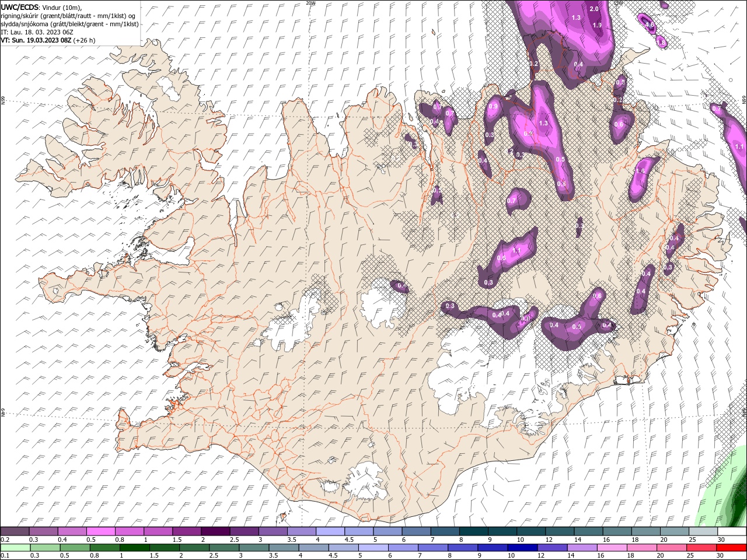Pick the 6–7 rain legend swatch
The width and height of the screenshot is (747, 560).
(x=403, y=547)
